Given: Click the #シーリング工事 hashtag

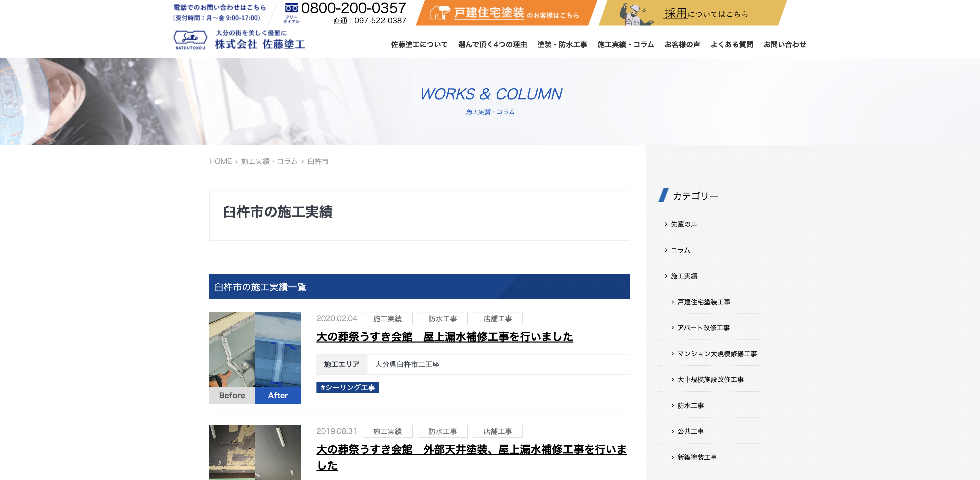Looking at the screenshot, I should click(x=348, y=387).
